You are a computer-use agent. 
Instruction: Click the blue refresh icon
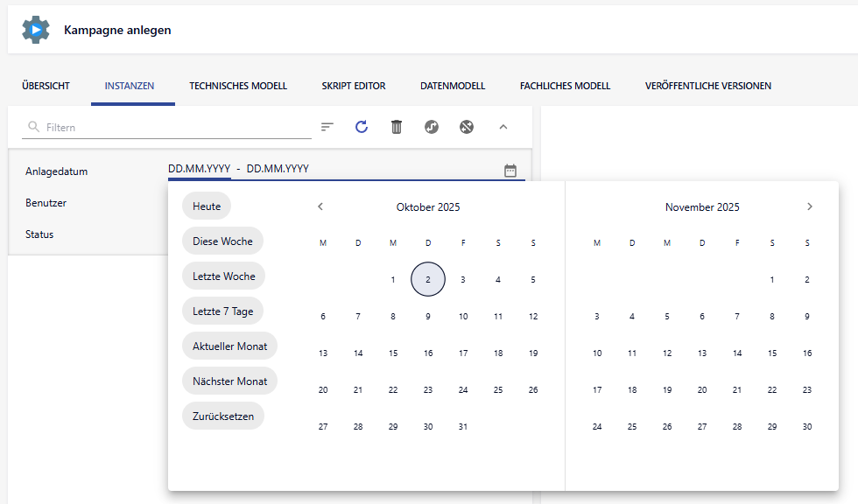tap(362, 127)
